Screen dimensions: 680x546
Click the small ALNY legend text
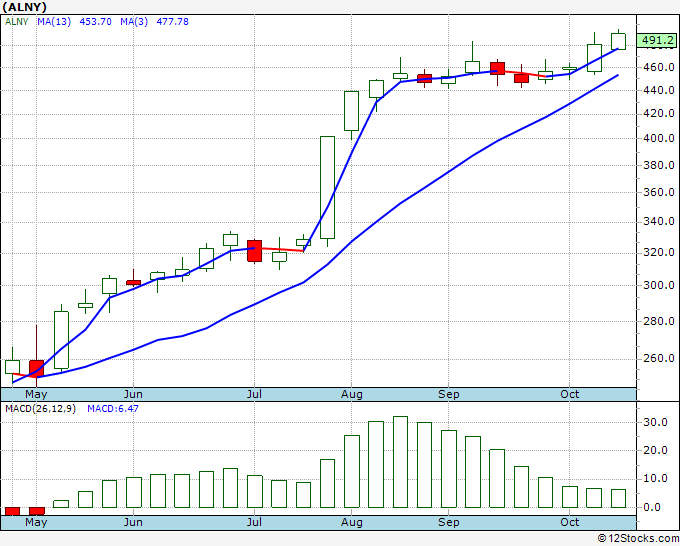(18, 21)
